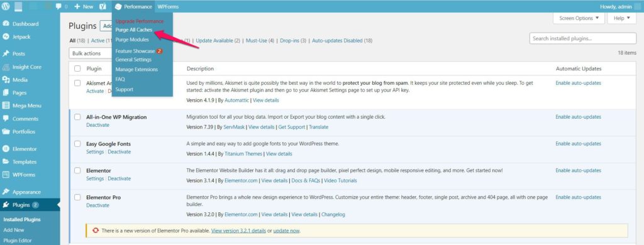Open Manage Extensions in Performance menu
This screenshot has width=644, height=245.
[136, 69]
